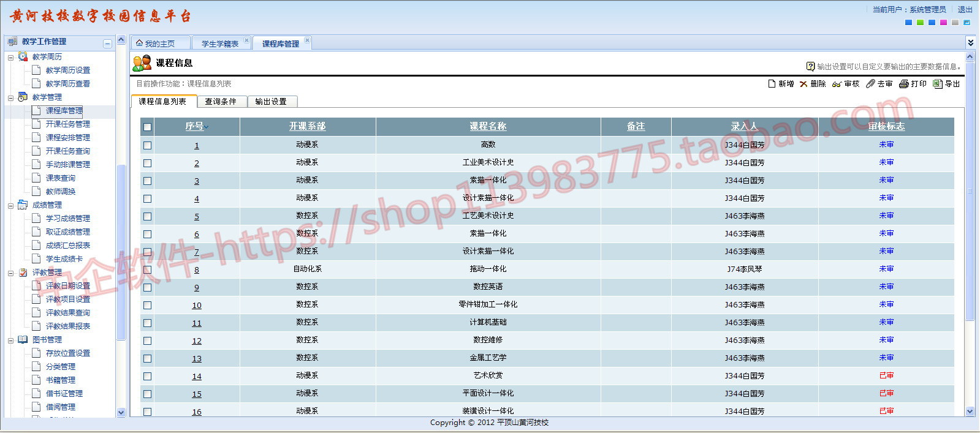This screenshot has height=433, width=980.
Task: Tick the select-all checkbox in the table header
Action: (x=147, y=127)
